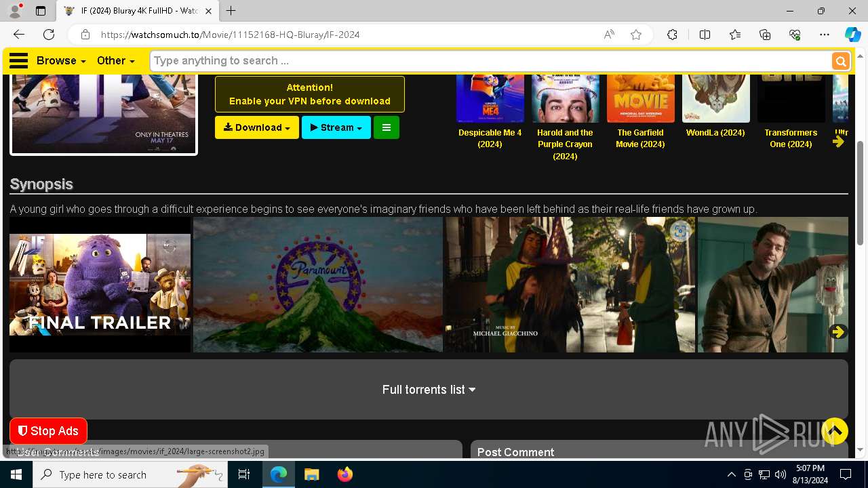Add a new browser tab

[231, 11]
